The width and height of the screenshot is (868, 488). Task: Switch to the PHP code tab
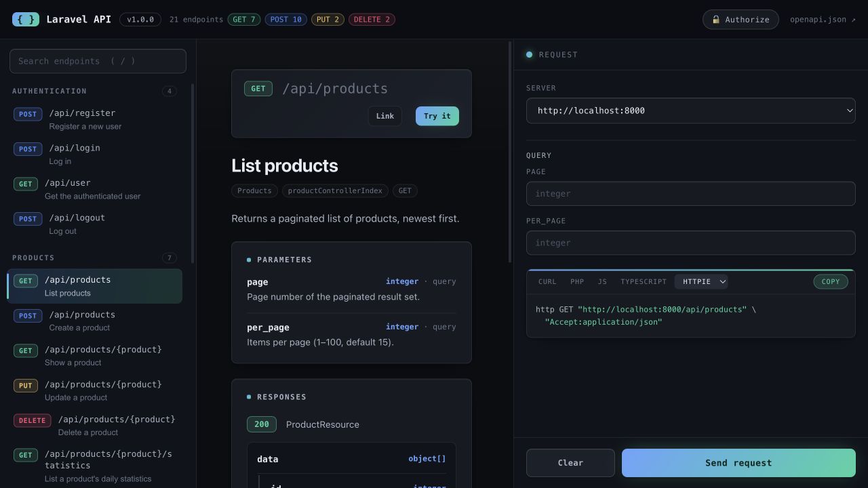coord(577,281)
